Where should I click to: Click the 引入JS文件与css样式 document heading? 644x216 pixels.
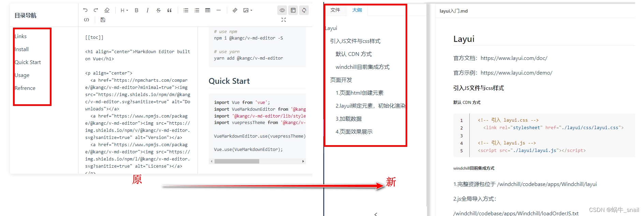click(x=478, y=88)
